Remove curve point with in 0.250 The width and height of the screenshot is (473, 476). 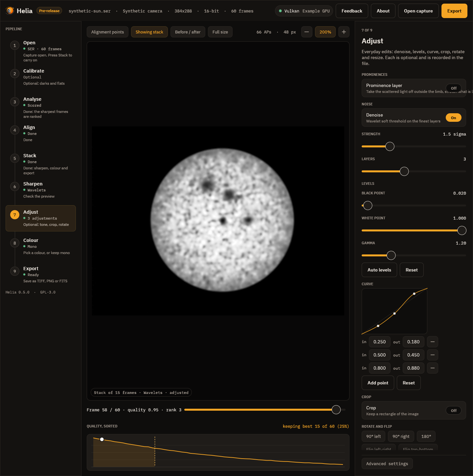pos(433,342)
